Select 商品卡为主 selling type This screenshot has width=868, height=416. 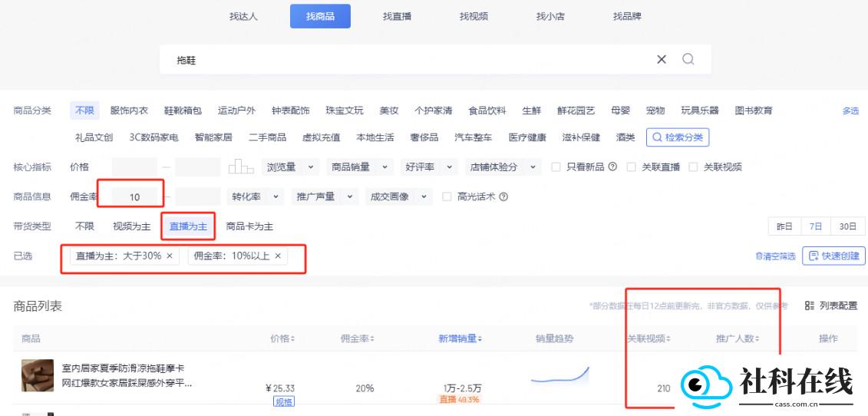click(249, 226)
